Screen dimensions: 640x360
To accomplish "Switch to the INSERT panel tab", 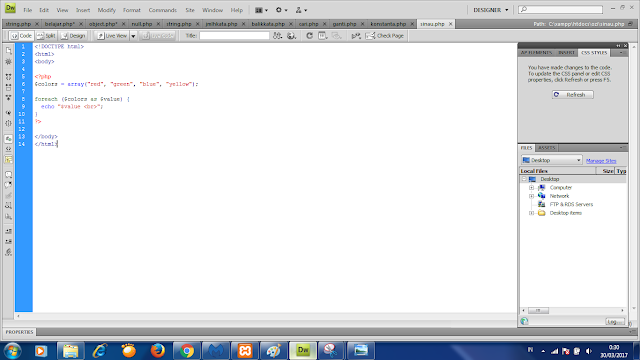I will [566, 53].
